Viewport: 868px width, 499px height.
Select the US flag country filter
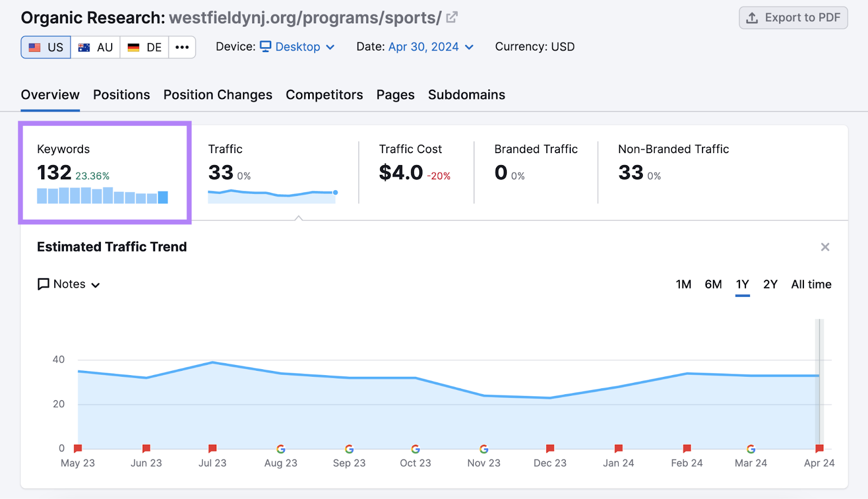pyautogui.click(x=46, y=47)
